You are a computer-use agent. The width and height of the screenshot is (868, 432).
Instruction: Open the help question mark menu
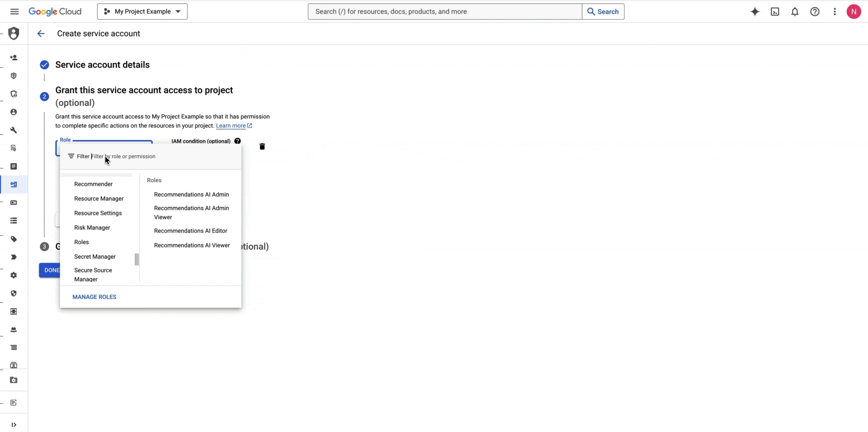pos(815,12)
